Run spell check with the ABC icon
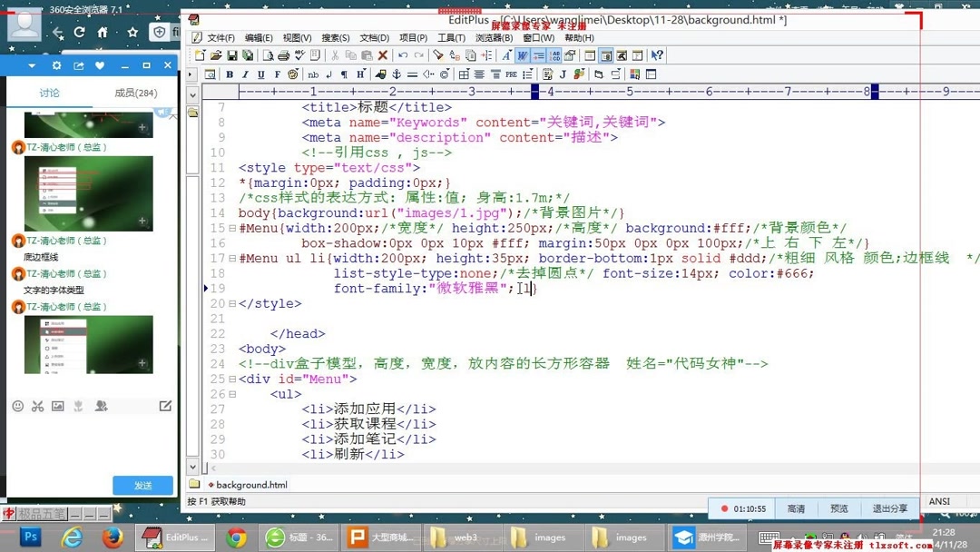 point(299,55)
